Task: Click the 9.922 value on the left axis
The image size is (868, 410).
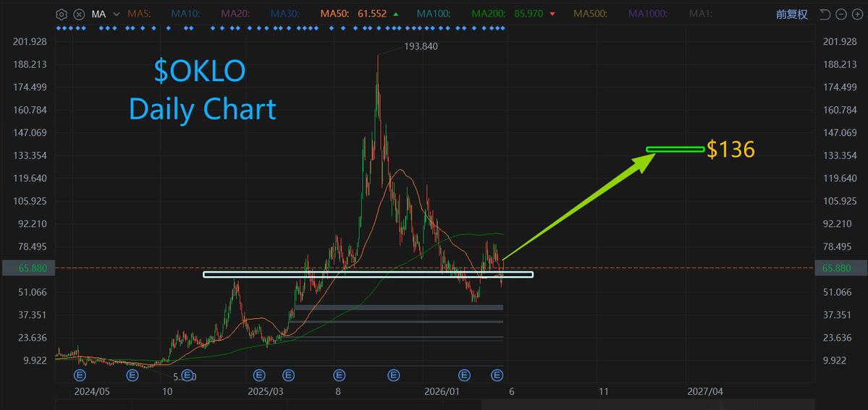Action: 35,361
